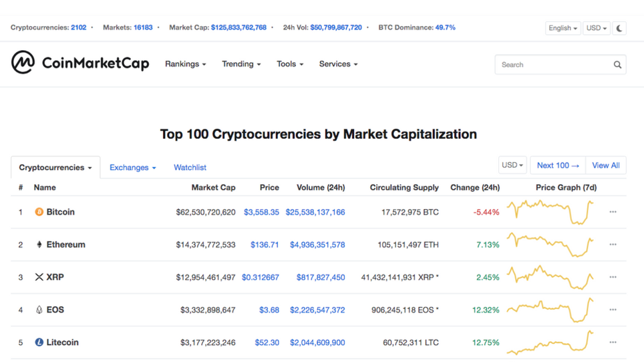Open the English language dropdown
The height and width of the screenshot is (362, 644).
point(563,28)
